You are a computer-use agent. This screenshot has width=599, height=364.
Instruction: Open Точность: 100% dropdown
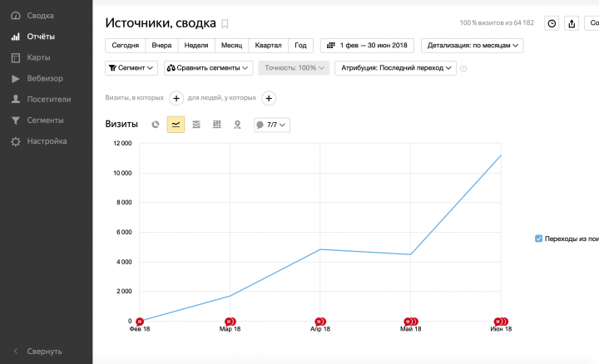pos(294,68)
